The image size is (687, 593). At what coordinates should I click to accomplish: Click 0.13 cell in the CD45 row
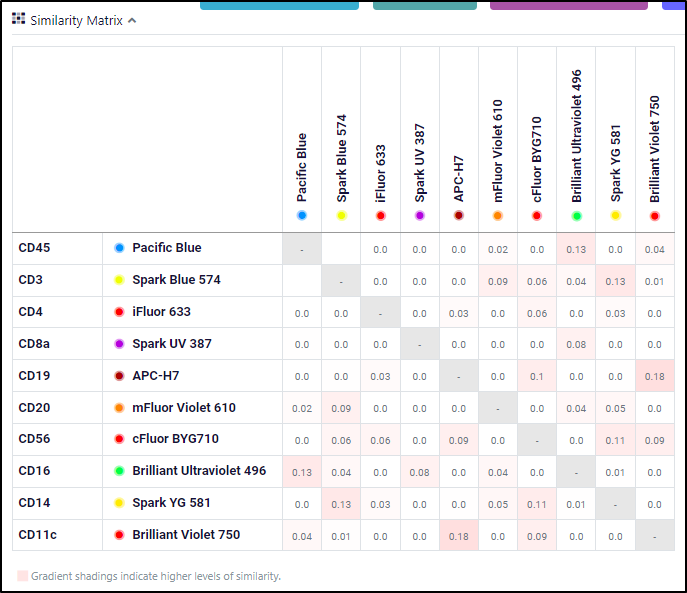[576, 249]
